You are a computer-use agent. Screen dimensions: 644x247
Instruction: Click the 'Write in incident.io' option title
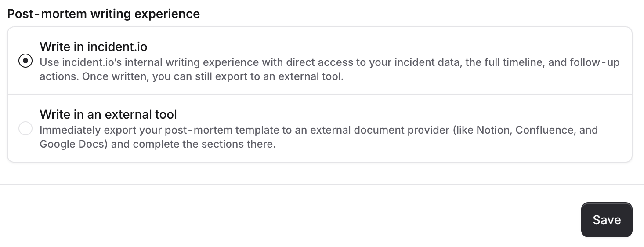click(x=94, y=47)
